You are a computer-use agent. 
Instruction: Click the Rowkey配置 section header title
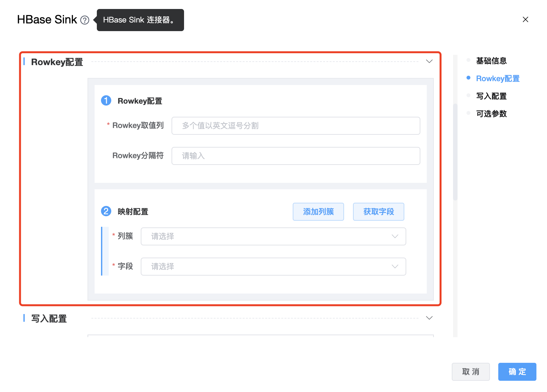57,62
